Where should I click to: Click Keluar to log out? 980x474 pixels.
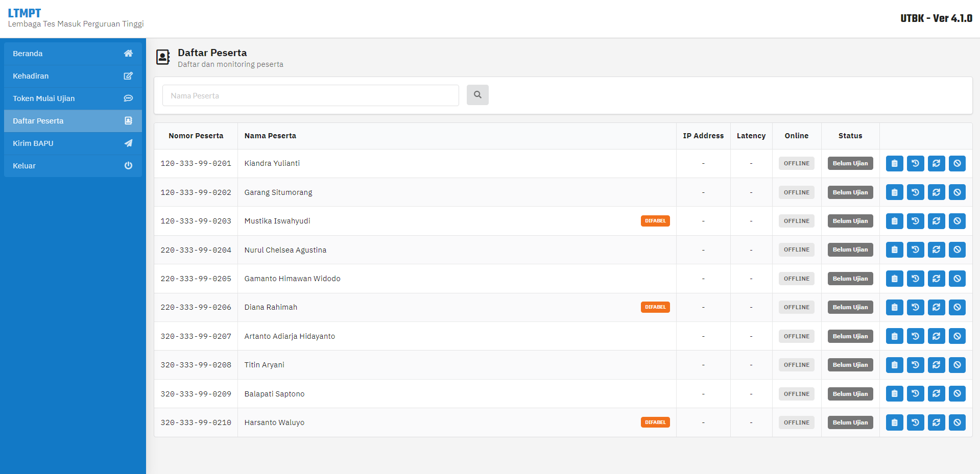73,166
